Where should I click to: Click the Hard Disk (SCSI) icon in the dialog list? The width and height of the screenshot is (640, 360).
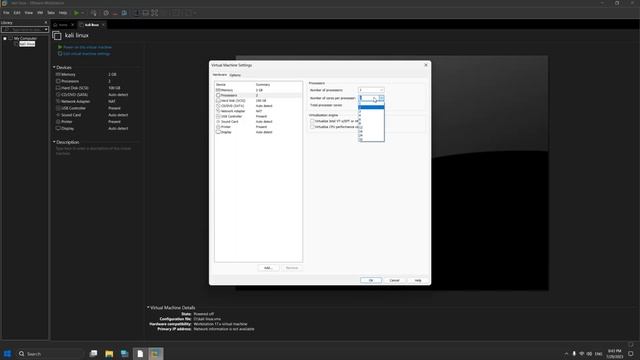tap(218, 100)
